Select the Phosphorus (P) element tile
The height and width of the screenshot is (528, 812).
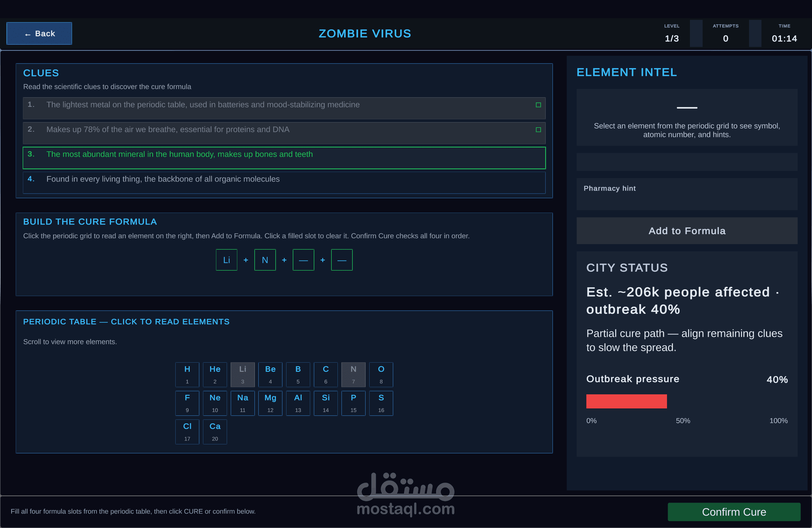[x=354, y=403]
